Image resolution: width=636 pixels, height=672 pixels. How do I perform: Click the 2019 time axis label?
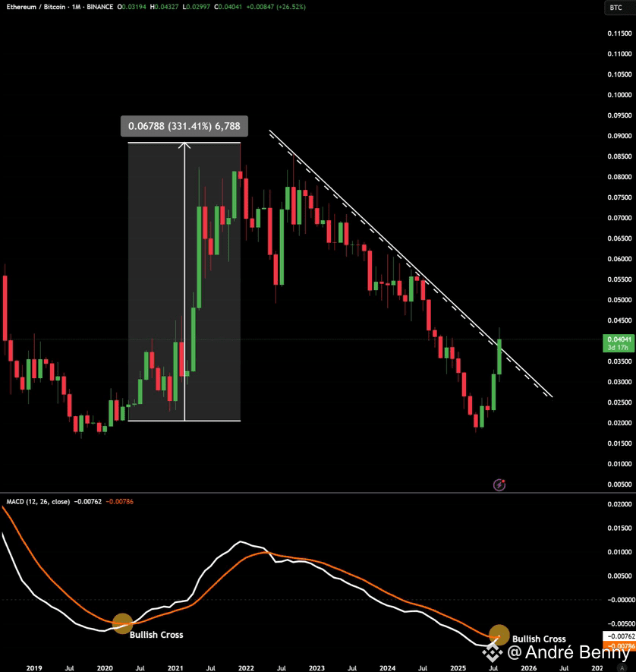click(34, 667)
